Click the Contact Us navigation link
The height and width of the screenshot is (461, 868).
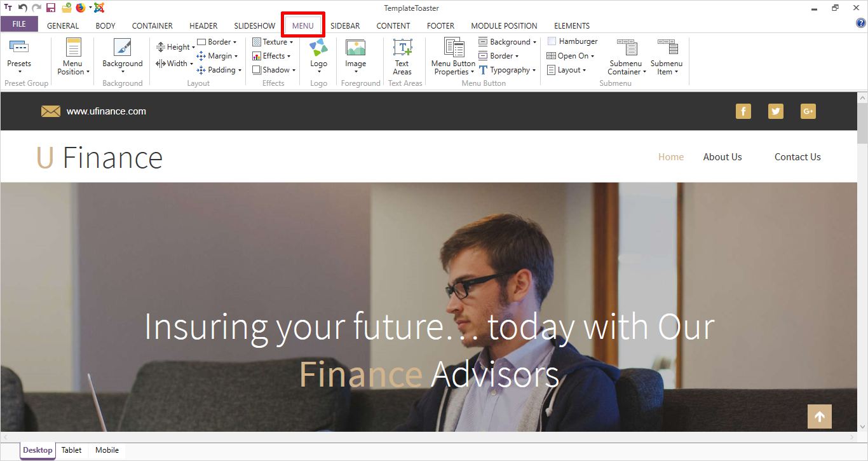click(x=797, y=157)
